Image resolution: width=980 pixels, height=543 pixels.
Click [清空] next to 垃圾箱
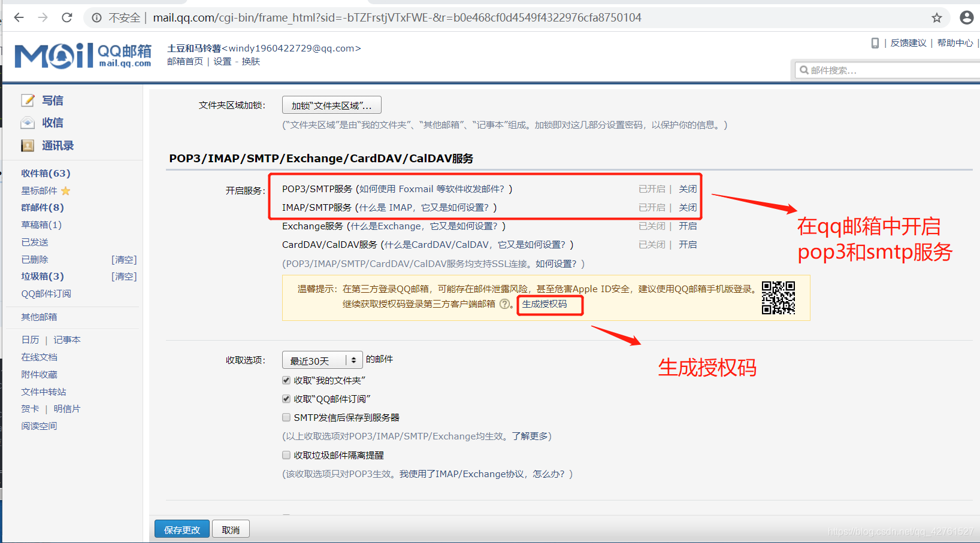(124, 277)
